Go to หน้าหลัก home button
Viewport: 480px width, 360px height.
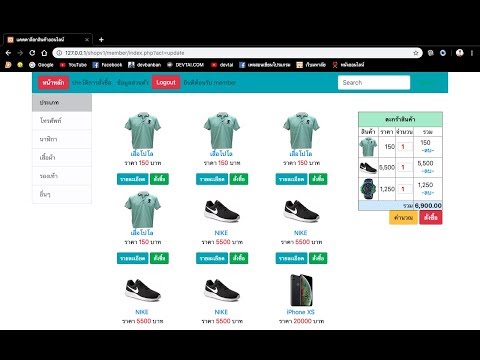tap(53, 82)
